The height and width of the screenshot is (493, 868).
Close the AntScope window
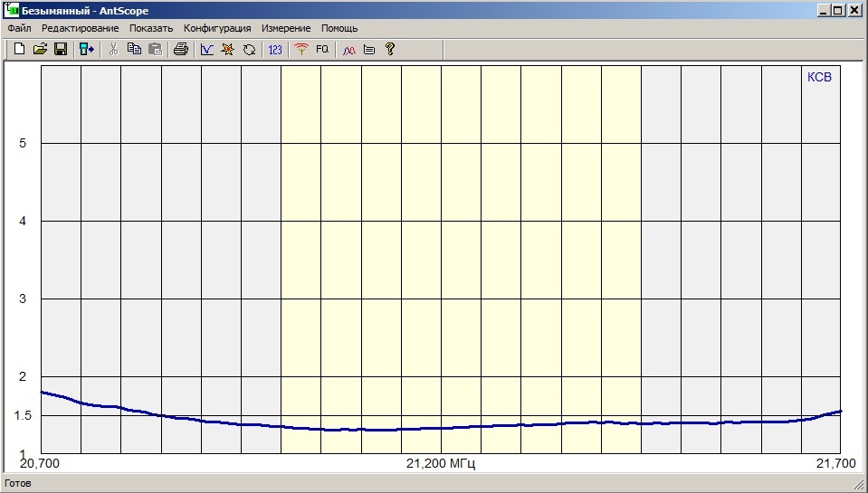855,10
